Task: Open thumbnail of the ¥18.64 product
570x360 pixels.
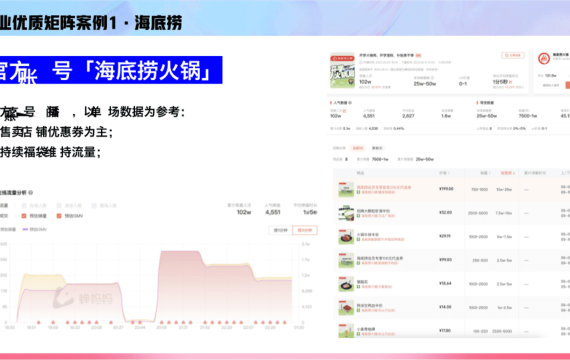Action: point(346,284)
